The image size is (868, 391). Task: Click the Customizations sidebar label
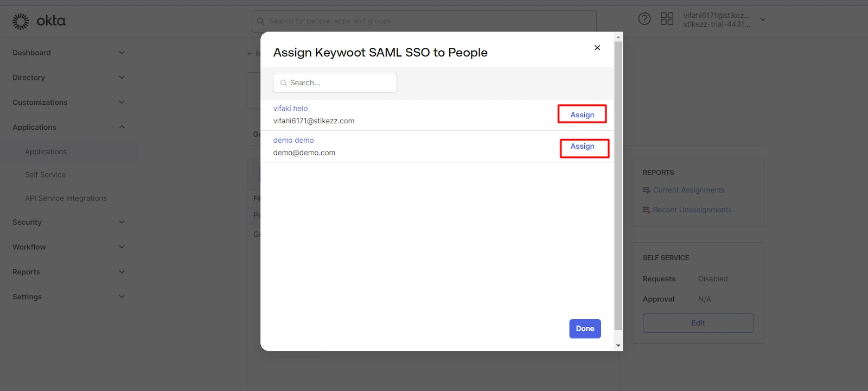click(x=40, y=102)
